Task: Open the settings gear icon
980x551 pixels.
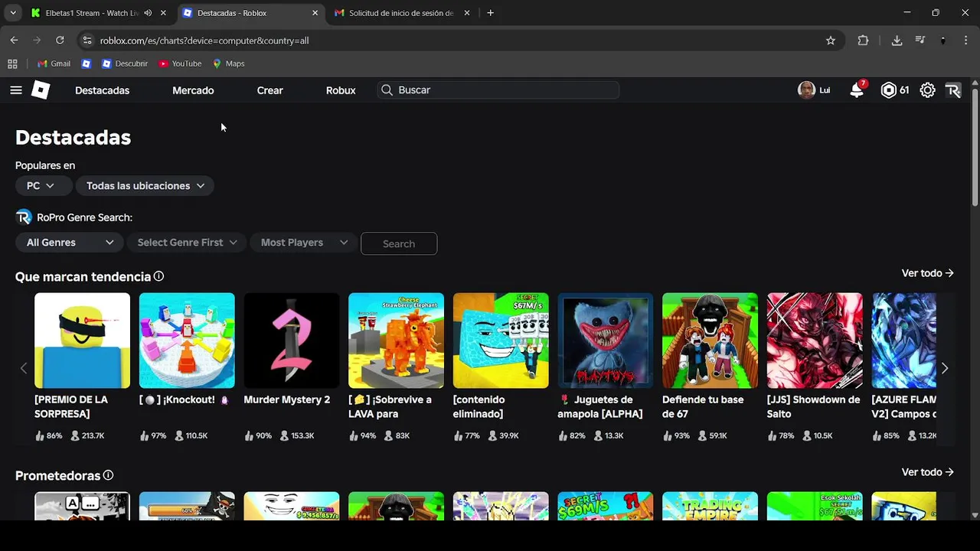Action: (x=927, y=90)
